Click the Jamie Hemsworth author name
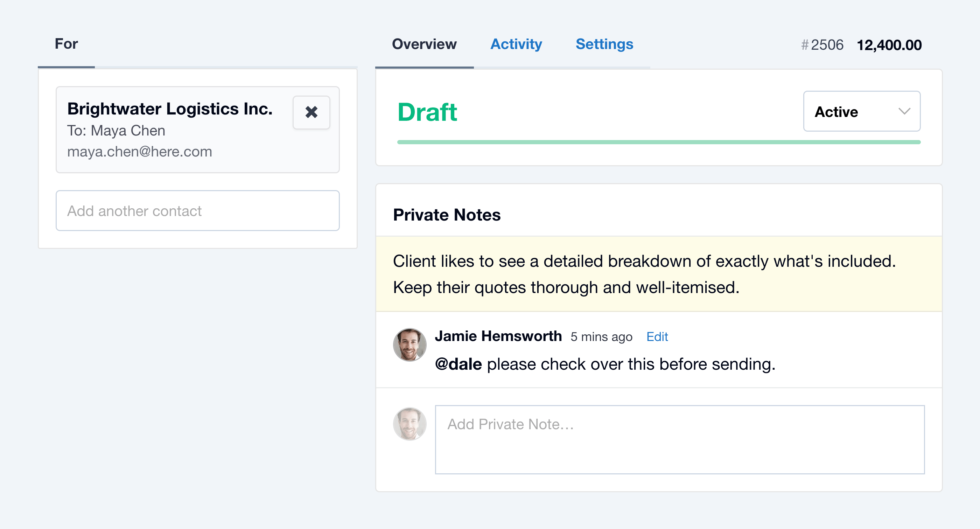 coord(498,336)
